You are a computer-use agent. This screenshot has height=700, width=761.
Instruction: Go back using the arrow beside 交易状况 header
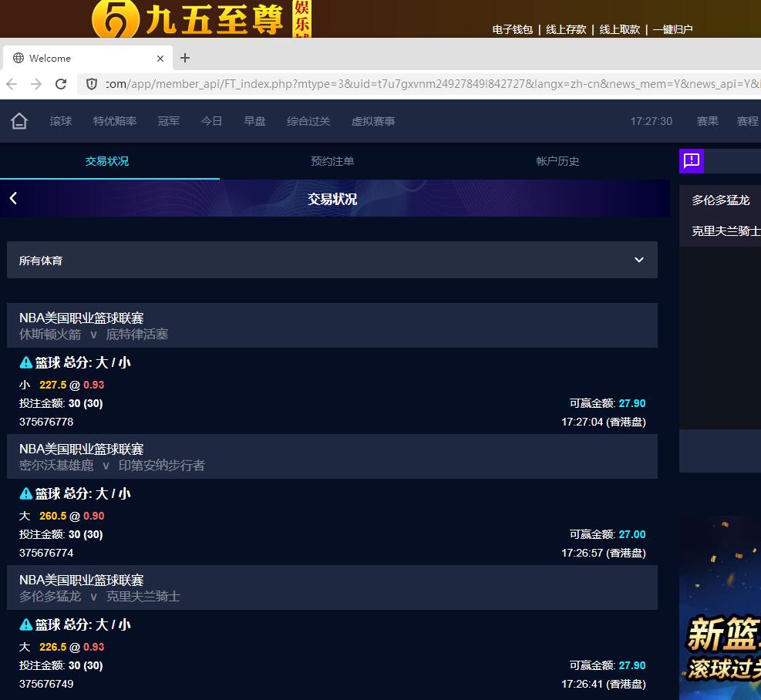14,198
